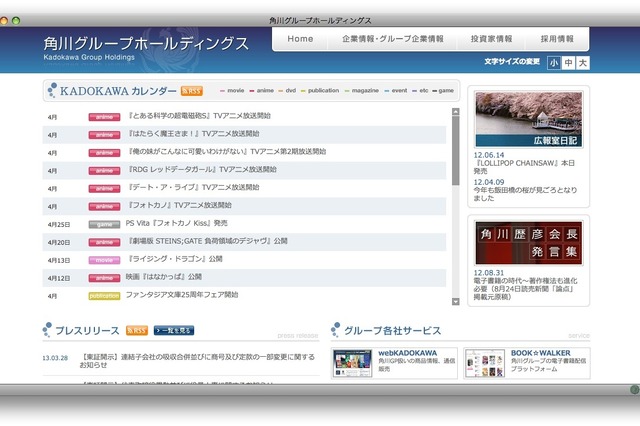Click the 12.06.14 date in 広報室日記

(489, 155)
